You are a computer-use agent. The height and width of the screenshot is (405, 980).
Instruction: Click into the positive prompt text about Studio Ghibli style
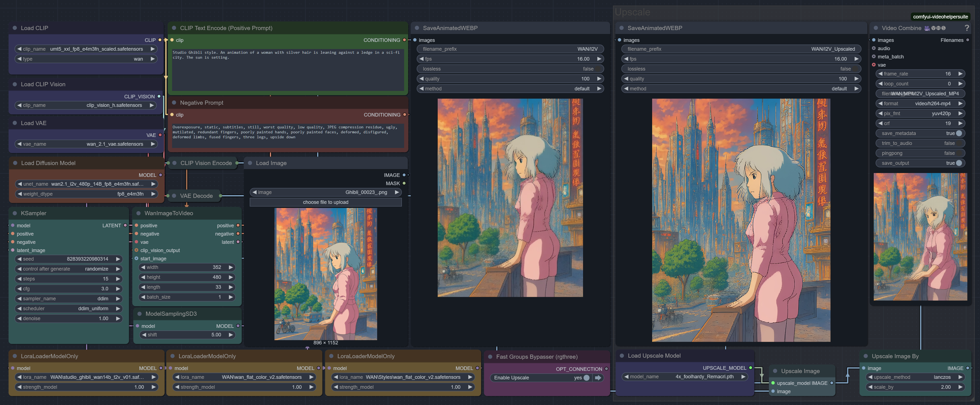(288, 70)
